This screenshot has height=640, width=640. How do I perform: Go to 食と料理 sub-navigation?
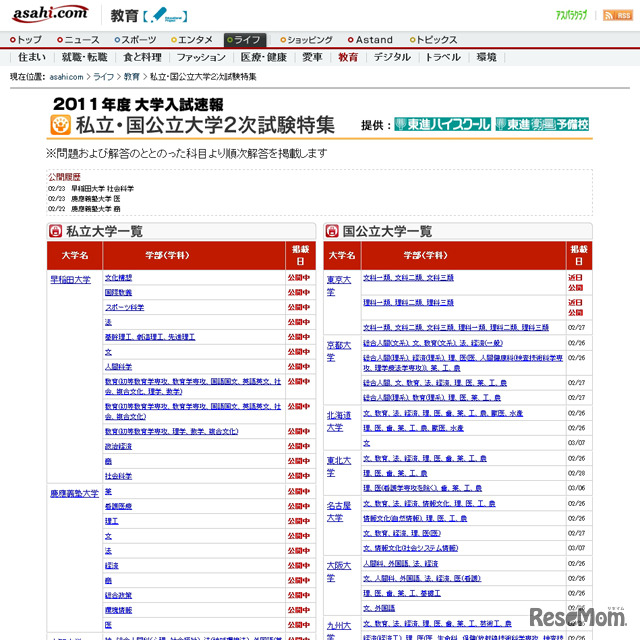click(142, 57)
